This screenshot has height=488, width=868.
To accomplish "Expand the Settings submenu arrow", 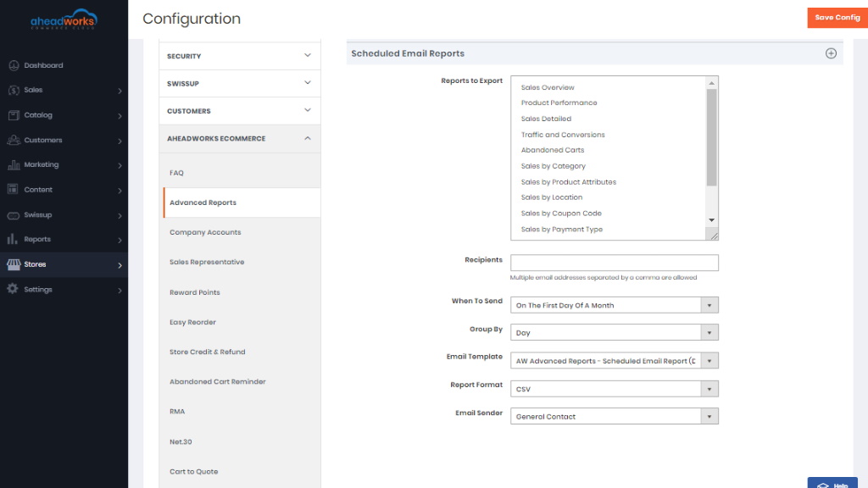I will [x=120, y=290].
